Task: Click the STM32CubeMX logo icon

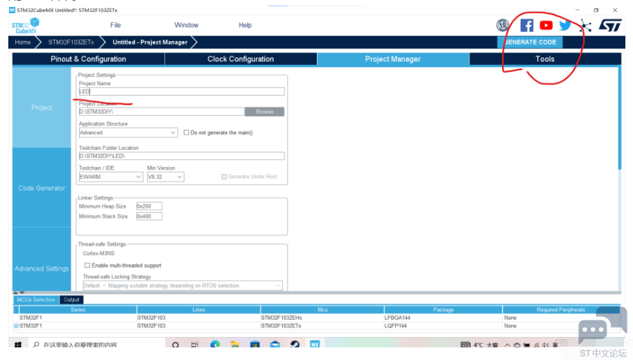Action: 26,26
